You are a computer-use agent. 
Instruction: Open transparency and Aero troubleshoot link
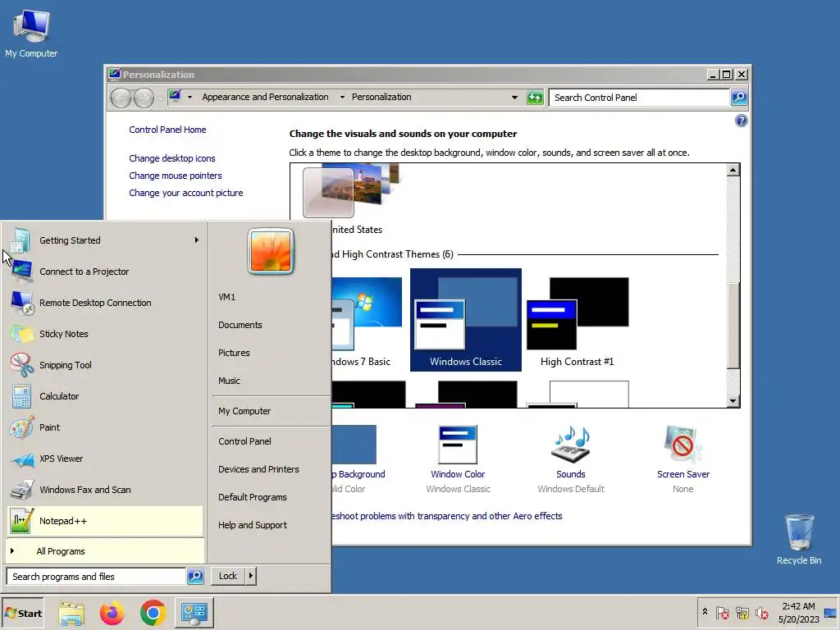[447, 516]
